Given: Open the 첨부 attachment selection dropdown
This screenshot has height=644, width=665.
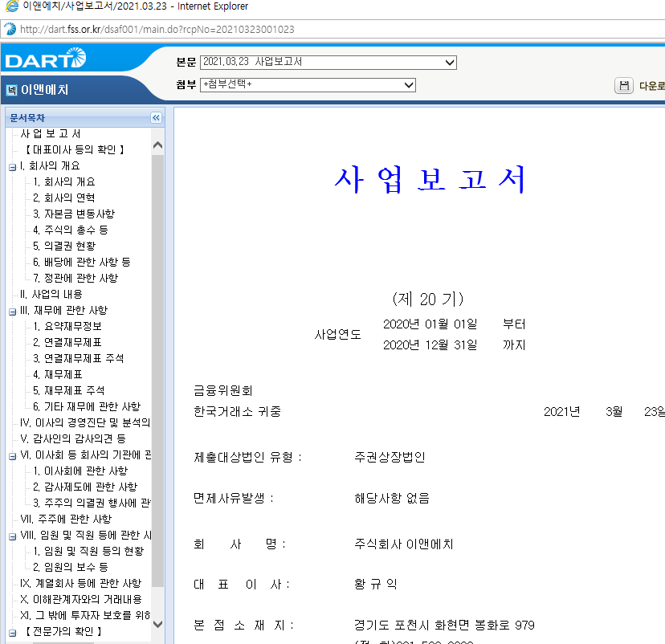Looking at the screenshot, I should [x=308, y=85].
